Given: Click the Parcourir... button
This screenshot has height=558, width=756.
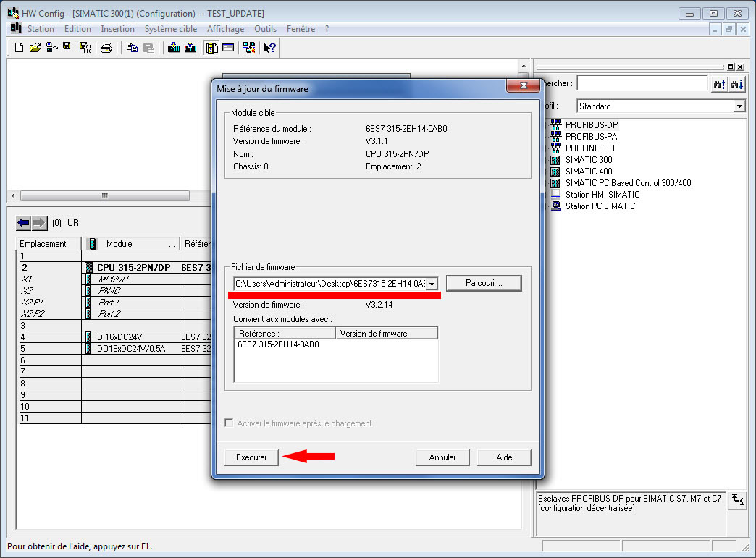Looking at the screenshot, I should [x=483, y=283].
